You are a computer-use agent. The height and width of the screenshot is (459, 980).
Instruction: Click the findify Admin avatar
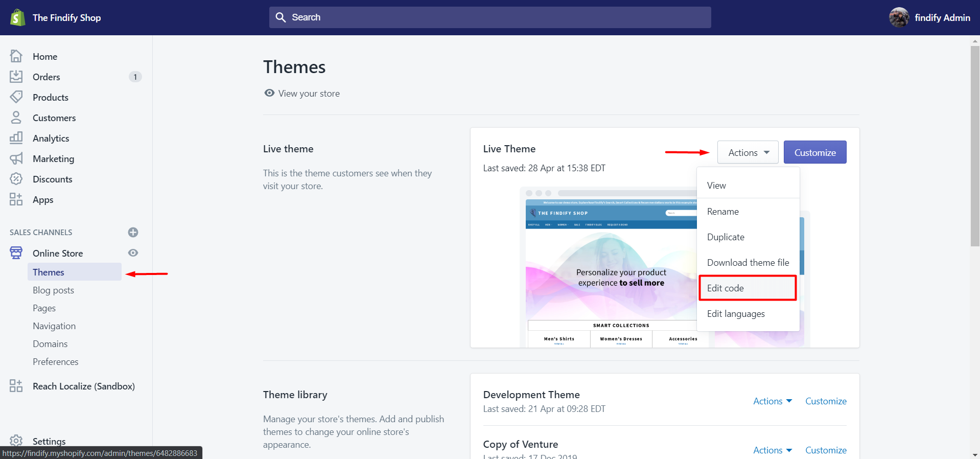point(899,17)
